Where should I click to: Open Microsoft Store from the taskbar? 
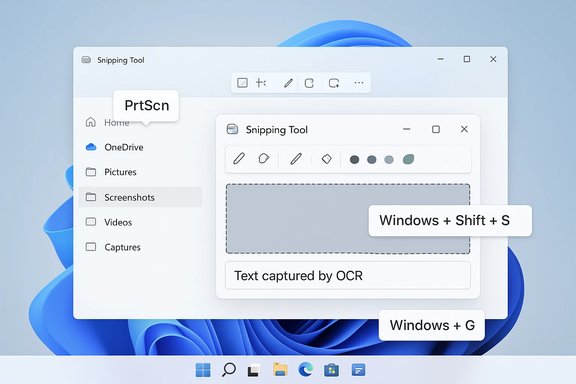click(x=331, y=370)
